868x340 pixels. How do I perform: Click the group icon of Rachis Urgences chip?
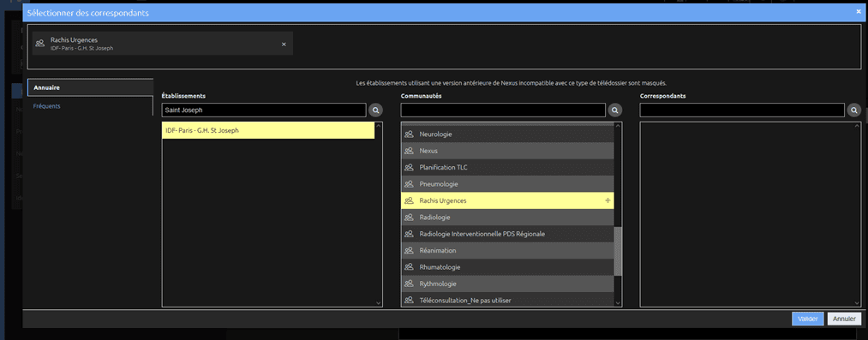[40, 44]
